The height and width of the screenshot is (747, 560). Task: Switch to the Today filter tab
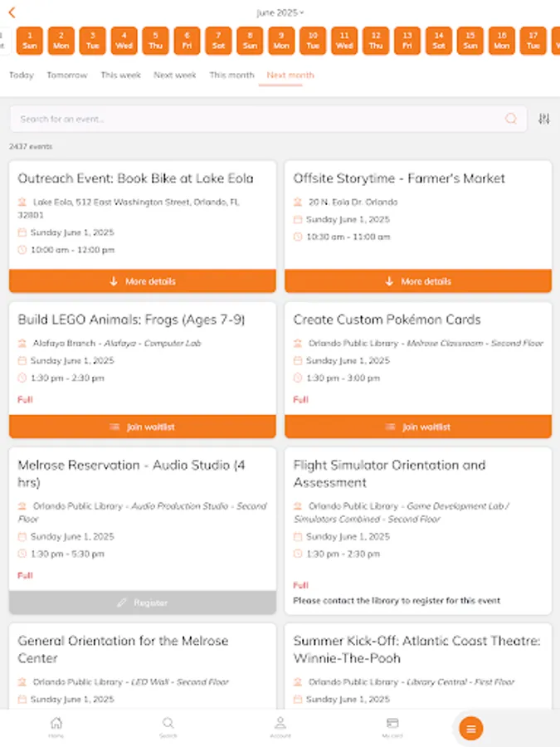click(21, 75)
